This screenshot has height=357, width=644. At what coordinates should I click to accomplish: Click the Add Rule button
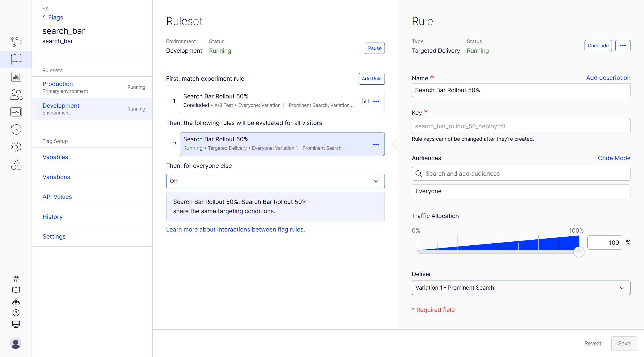click(x=371, y=79)
